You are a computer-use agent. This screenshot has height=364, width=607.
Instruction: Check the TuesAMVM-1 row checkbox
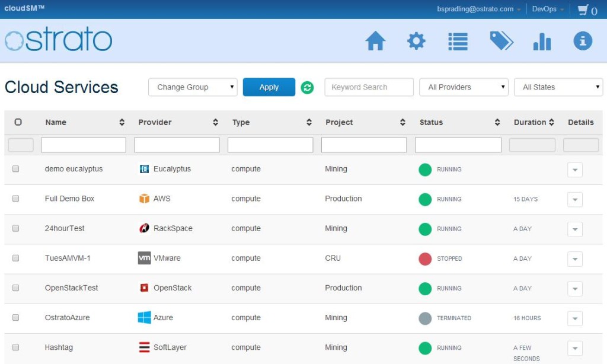[x=15, y=258]
